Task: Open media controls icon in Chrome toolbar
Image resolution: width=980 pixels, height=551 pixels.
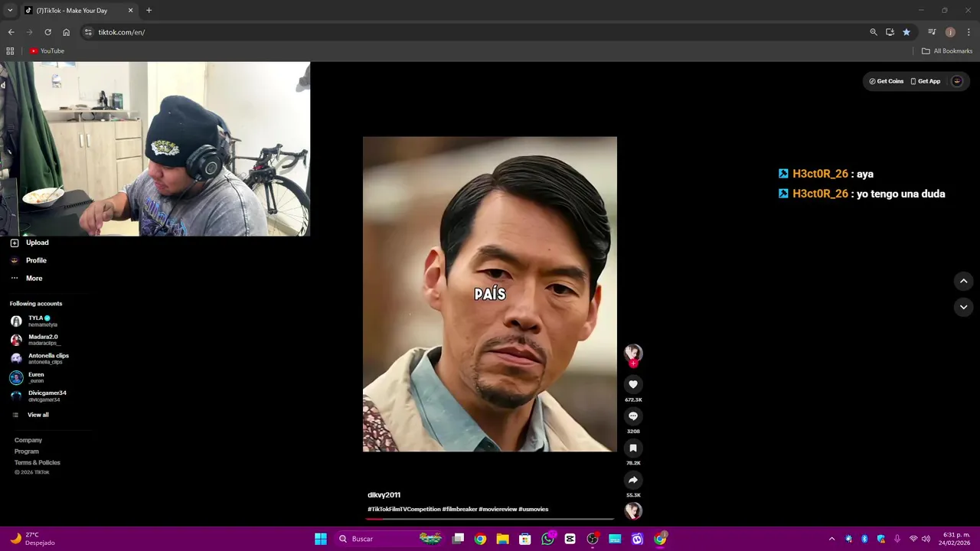Action: pos(932,32)
